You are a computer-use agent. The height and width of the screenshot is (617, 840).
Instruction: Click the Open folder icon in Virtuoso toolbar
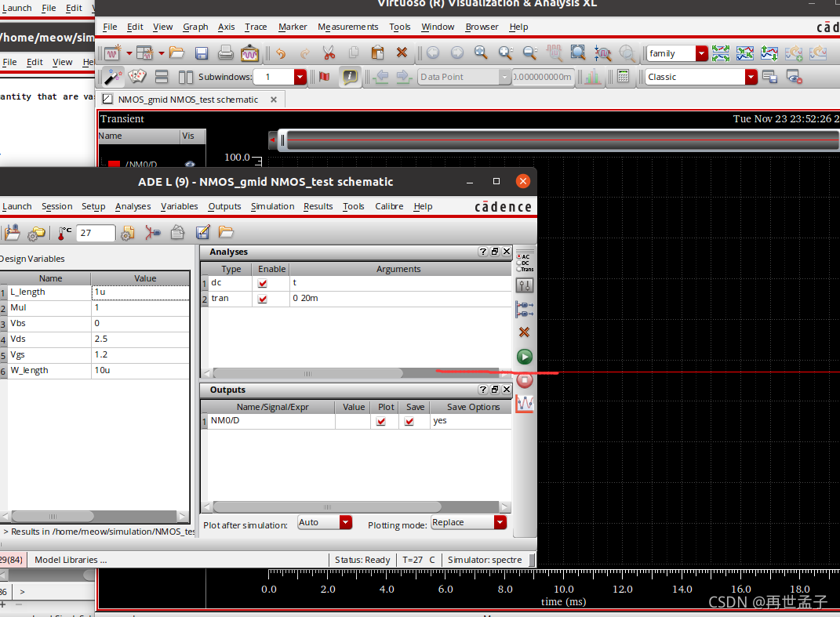point(176,53)
